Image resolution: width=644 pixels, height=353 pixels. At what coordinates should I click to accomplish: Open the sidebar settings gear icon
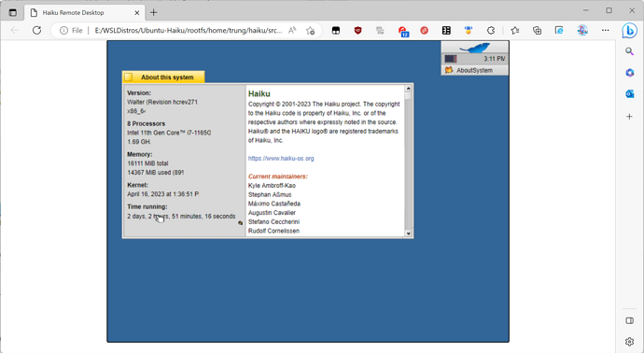[629, 342]
